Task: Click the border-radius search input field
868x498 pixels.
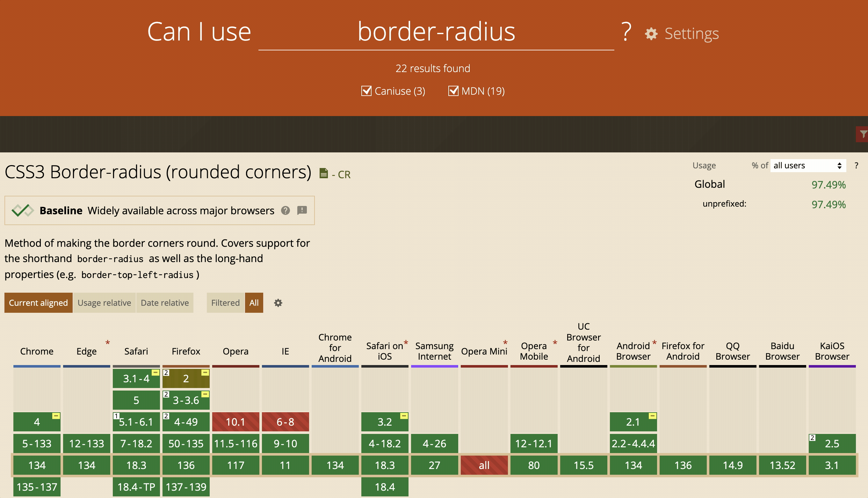Action: coord(436,32)
